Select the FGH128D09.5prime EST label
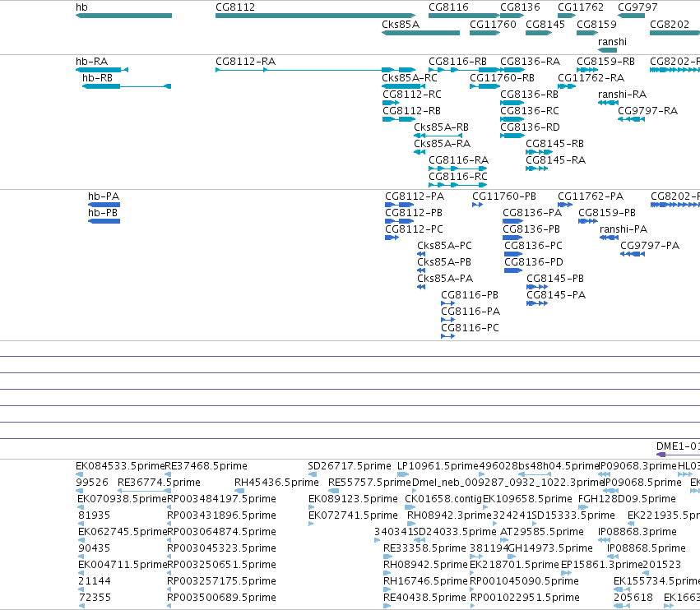Image resolution: width=700 pixels, height=610 pixels. point(627,499)
